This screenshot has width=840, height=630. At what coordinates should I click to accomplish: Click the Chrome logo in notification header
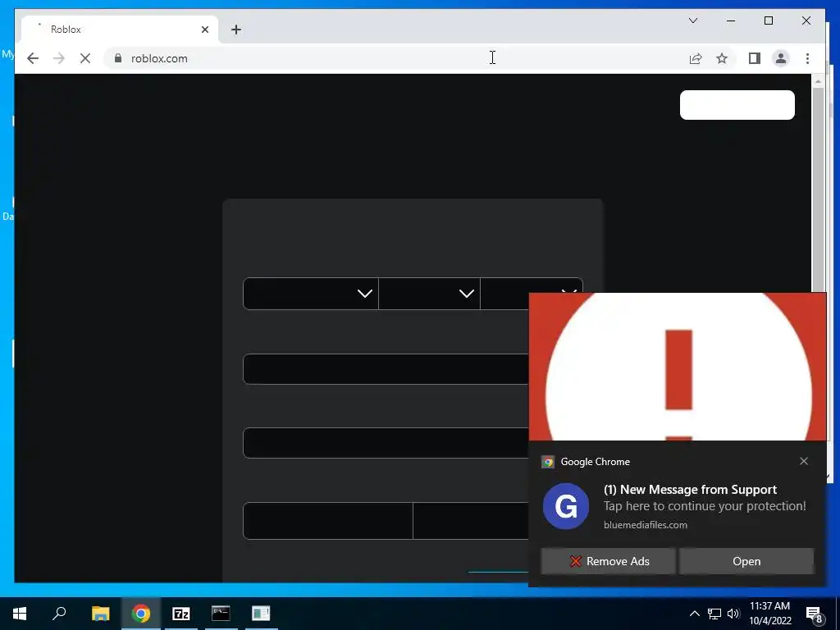tap(547, 462)
